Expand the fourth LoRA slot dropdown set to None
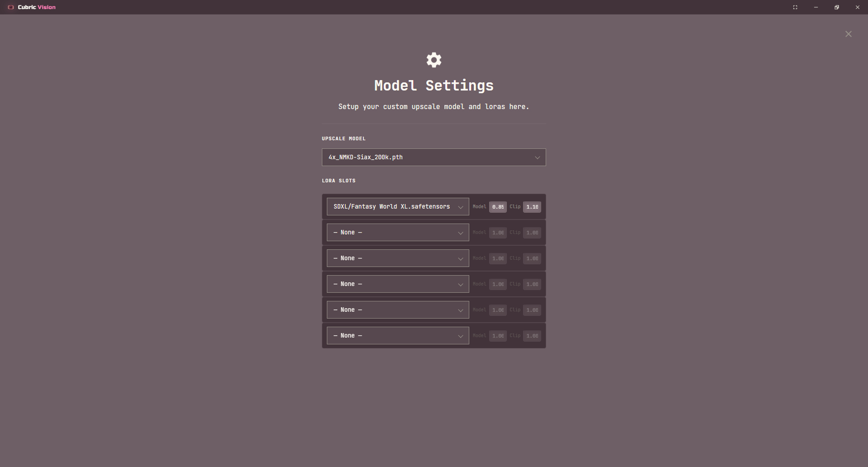Viewport: 868px width, 467px height. 398,284
